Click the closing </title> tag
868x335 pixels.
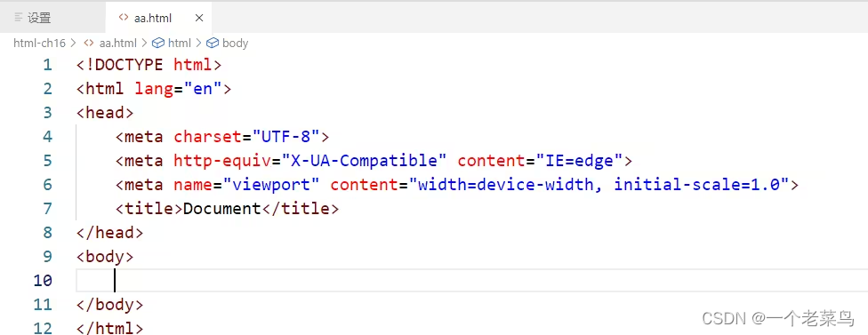tap(300, 209)
